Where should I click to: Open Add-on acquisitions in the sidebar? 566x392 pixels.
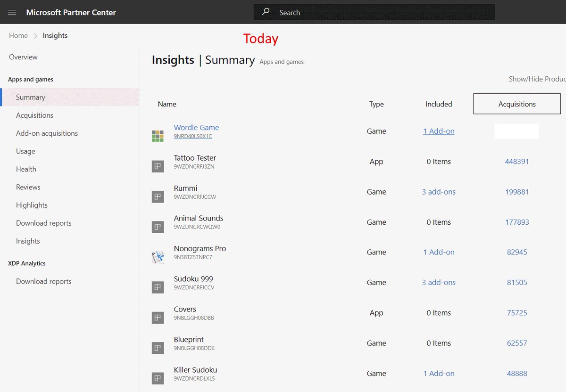coord(47,133)
